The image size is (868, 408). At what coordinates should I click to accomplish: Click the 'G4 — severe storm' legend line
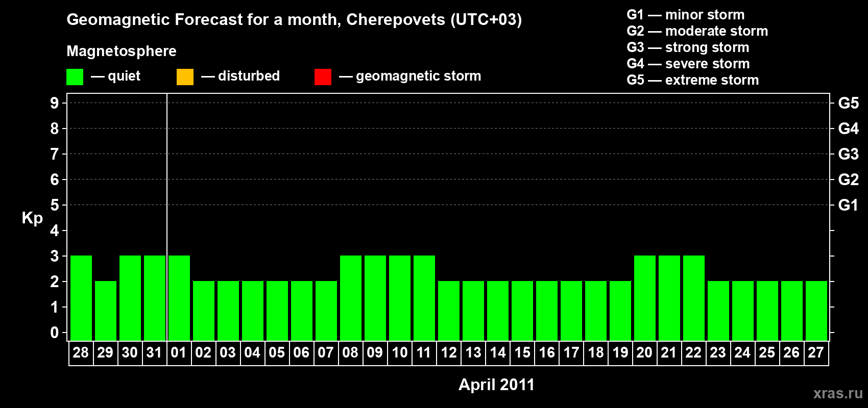688,64
